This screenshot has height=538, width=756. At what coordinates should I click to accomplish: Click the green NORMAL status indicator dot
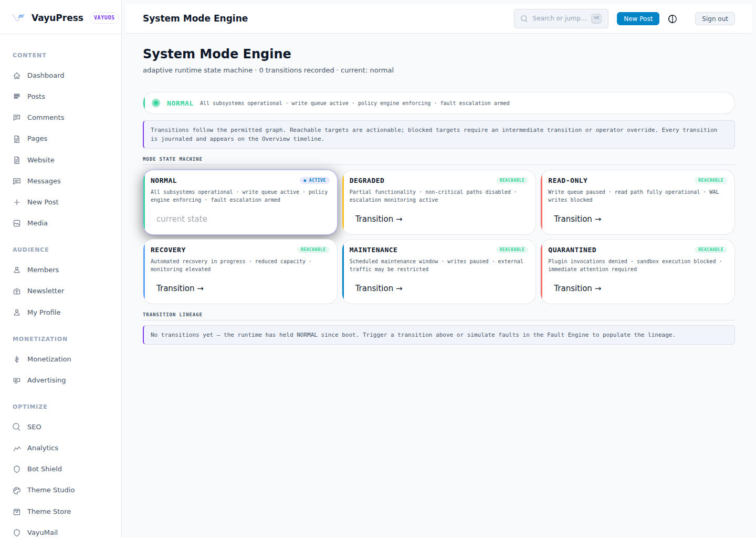click(156, 103)
